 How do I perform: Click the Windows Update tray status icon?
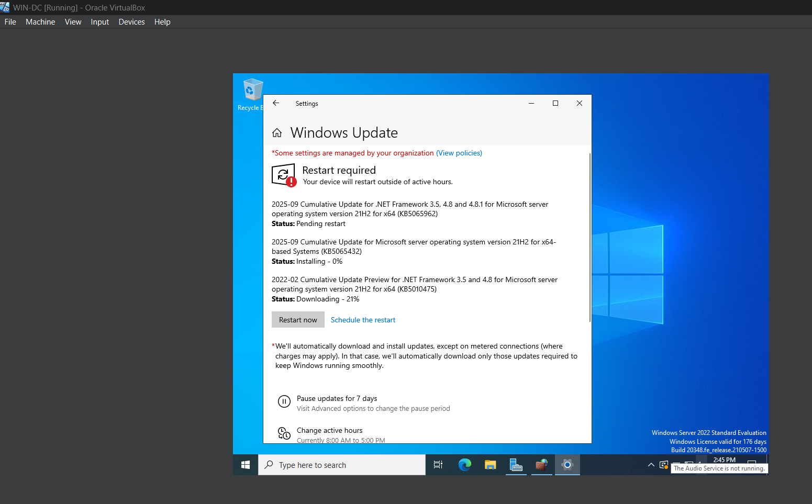664,465
